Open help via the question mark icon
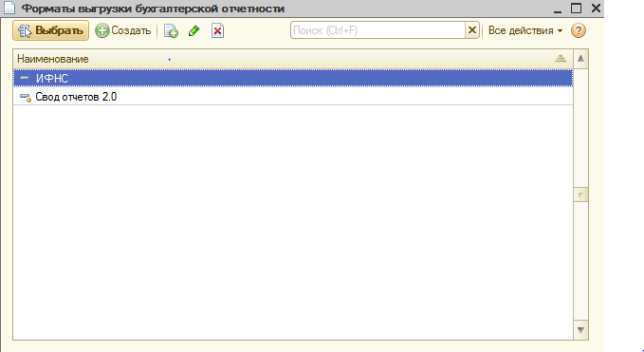The width and height of the screenshot is (644, 352). [579, 30]
